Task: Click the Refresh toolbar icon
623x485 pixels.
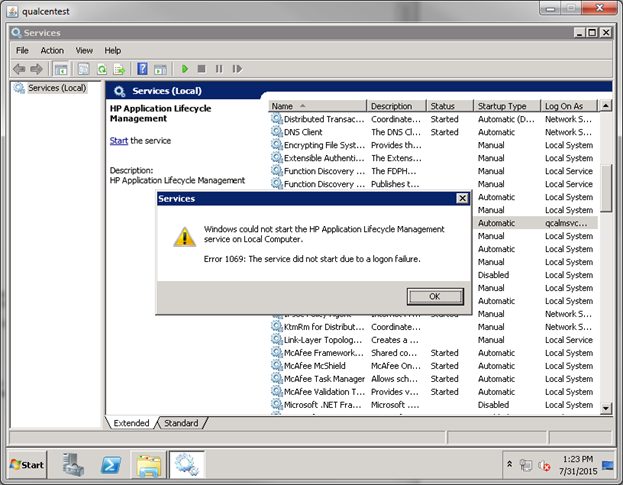Action: (102, 69)
